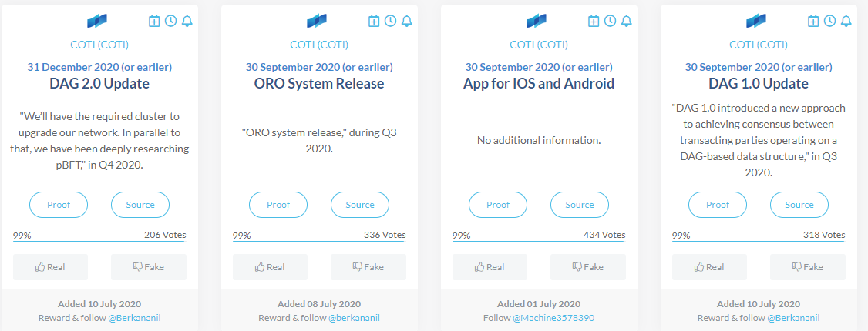
Task: Open COTI (COTI) link on ORO System card
Action: point(319,45)
